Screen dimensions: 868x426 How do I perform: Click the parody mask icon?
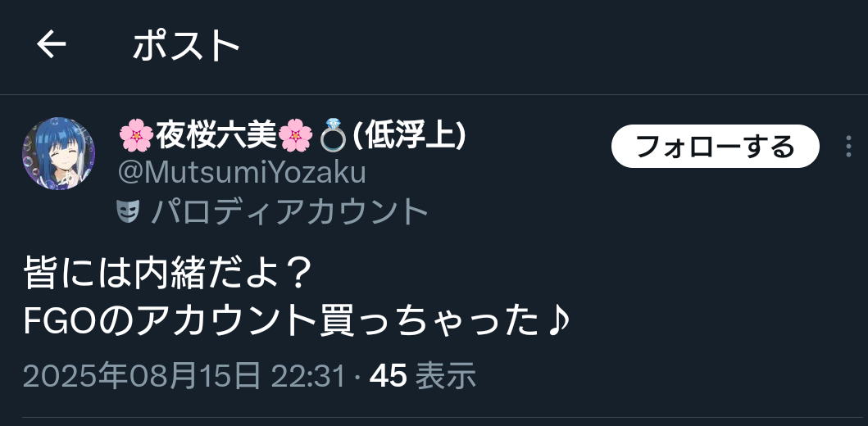pyautogui.click(x=128, y=211)
